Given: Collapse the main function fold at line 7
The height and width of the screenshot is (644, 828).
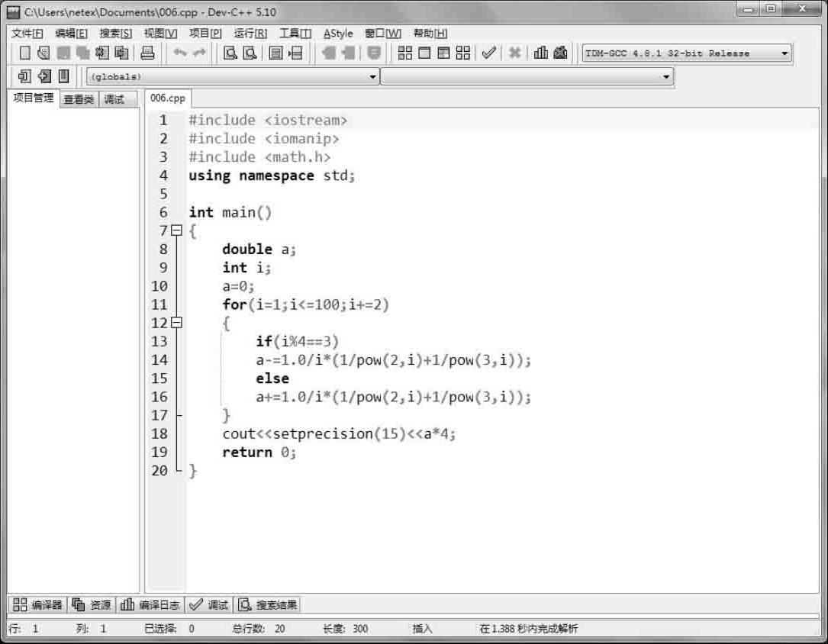Looking at the screenshot, I should tap(177, 230).
